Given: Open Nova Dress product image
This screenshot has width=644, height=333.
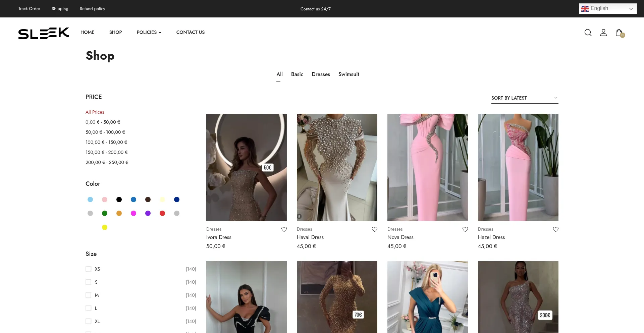Looking at the screenshot, I should coord(428,167).
